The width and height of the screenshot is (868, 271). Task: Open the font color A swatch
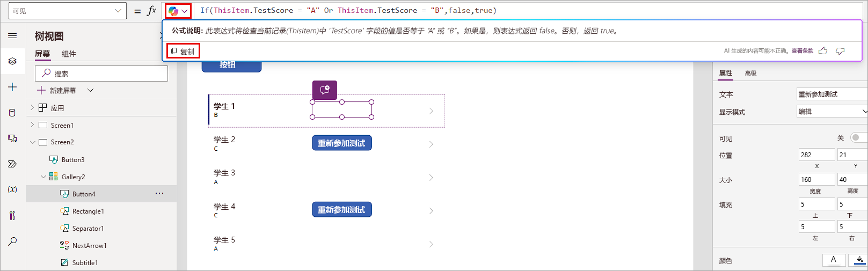click(834, 260)
